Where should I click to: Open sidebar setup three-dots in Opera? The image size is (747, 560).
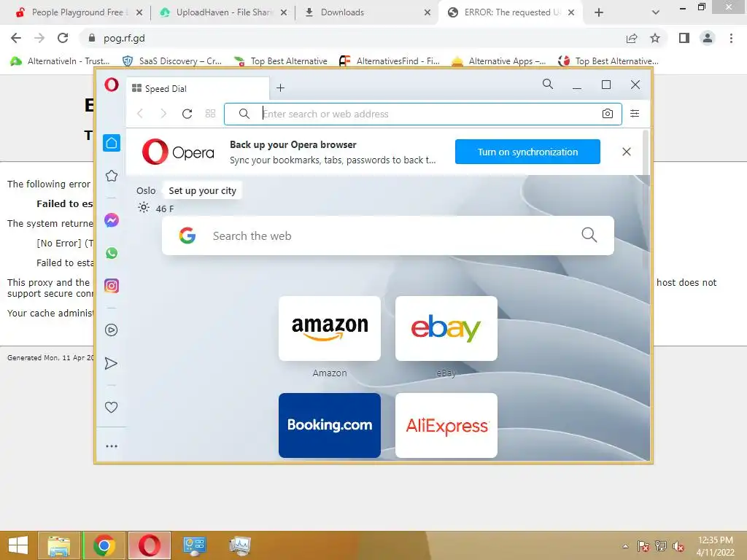[x=112, y=446]
